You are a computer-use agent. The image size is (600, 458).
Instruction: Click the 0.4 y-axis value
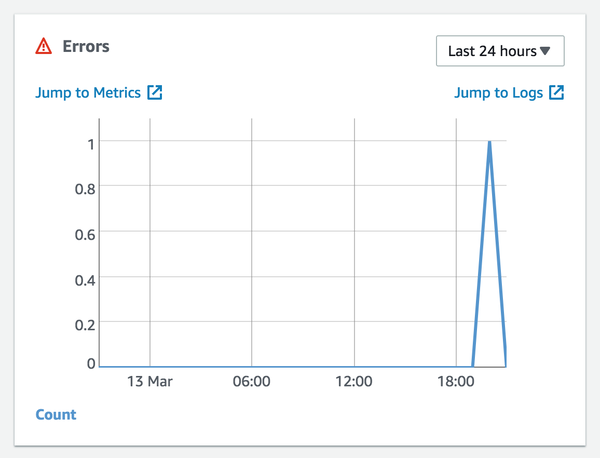tap(85, 280)
